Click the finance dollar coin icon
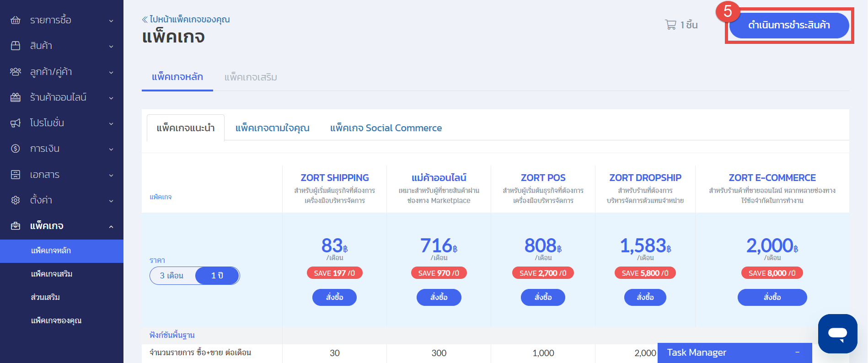This screenshot has width=868, height=363. click(16, 149)
